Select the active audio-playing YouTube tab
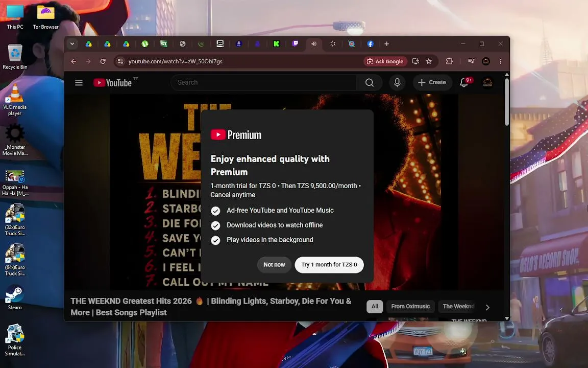The height and width of the screenshot is (368, 588). point(314,44)
